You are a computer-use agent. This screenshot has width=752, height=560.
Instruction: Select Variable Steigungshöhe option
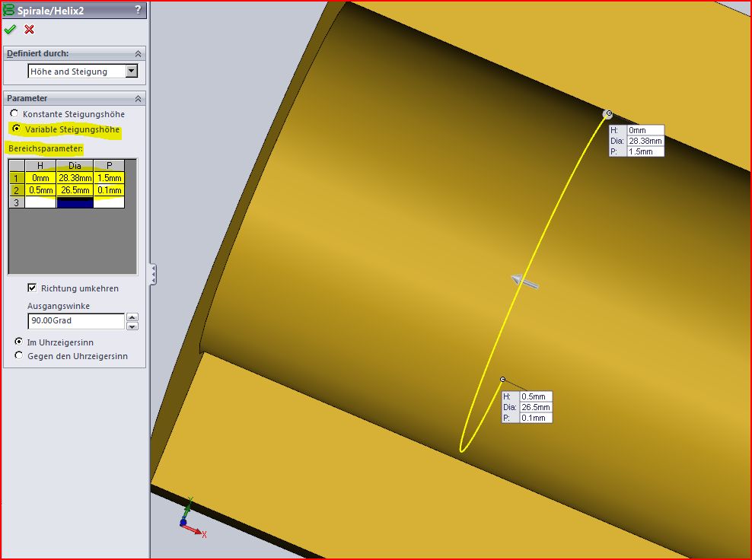16,129
